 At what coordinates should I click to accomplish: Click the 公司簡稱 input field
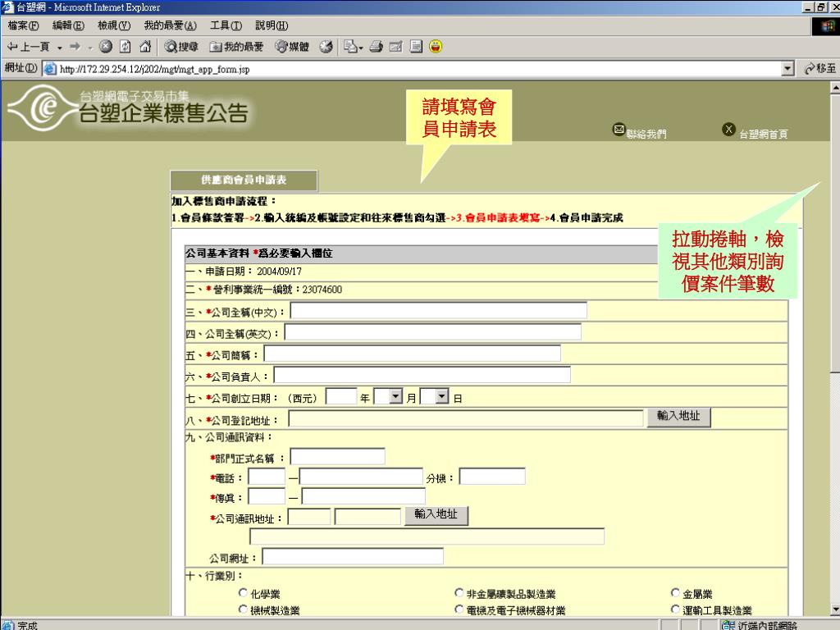tap(412, 354)
